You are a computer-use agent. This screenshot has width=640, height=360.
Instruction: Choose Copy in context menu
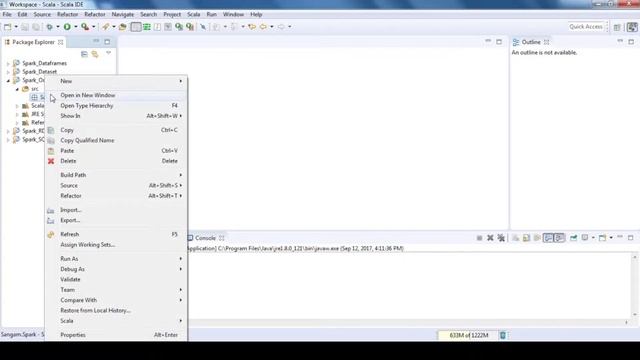pos(116,130)
